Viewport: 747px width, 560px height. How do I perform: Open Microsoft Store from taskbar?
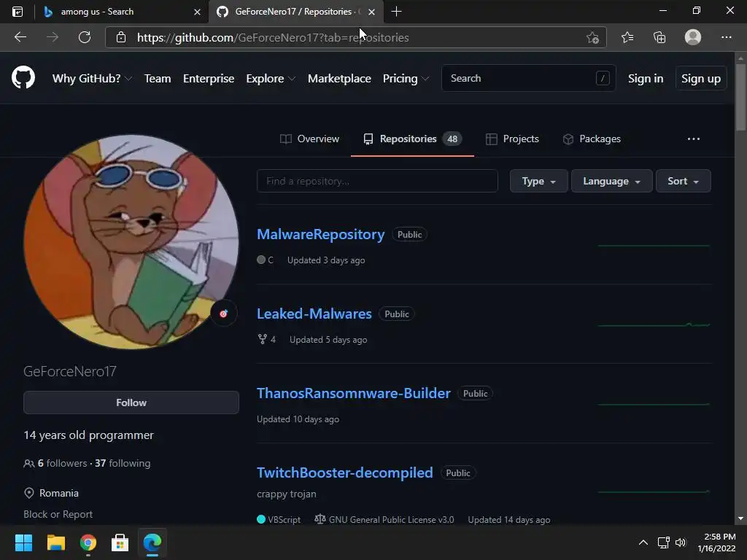pos(120,542)
